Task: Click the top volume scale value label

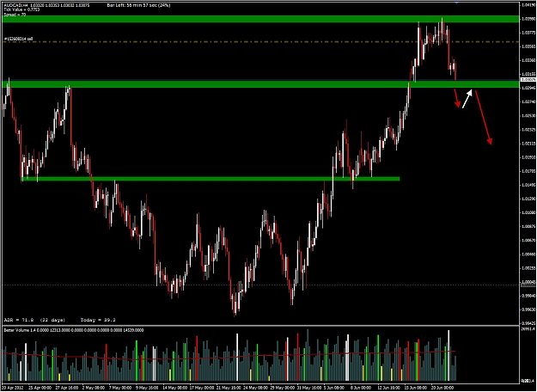Action: [x=528, y=329]
